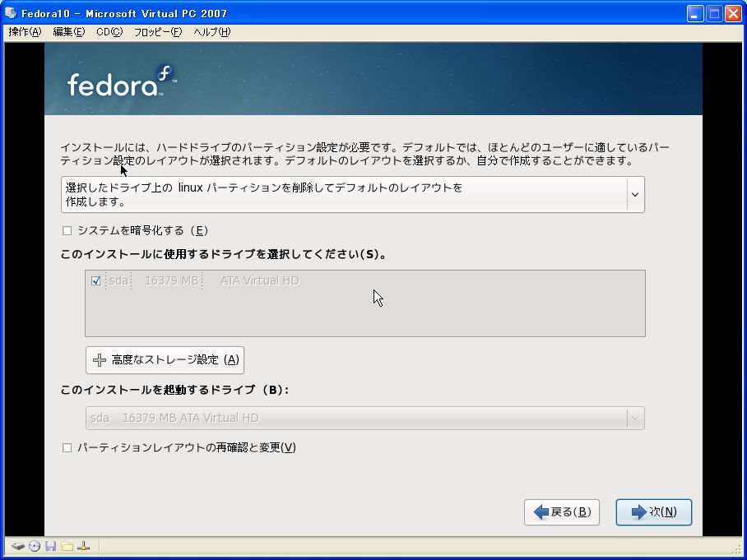
Task: Open the フロッピー(F) menu
Action: [x=158, y=32]
